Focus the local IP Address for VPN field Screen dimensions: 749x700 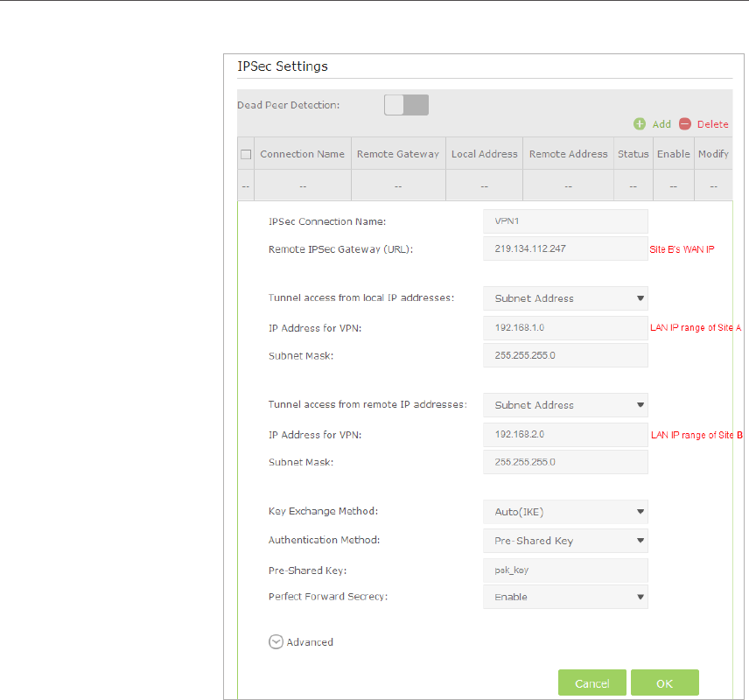point(565,328)
